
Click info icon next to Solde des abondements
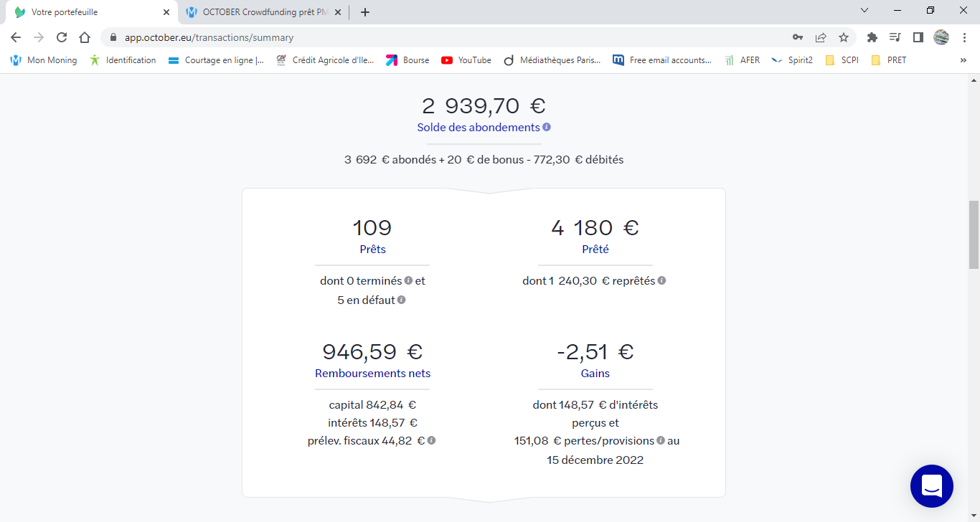tap(547, 127)
